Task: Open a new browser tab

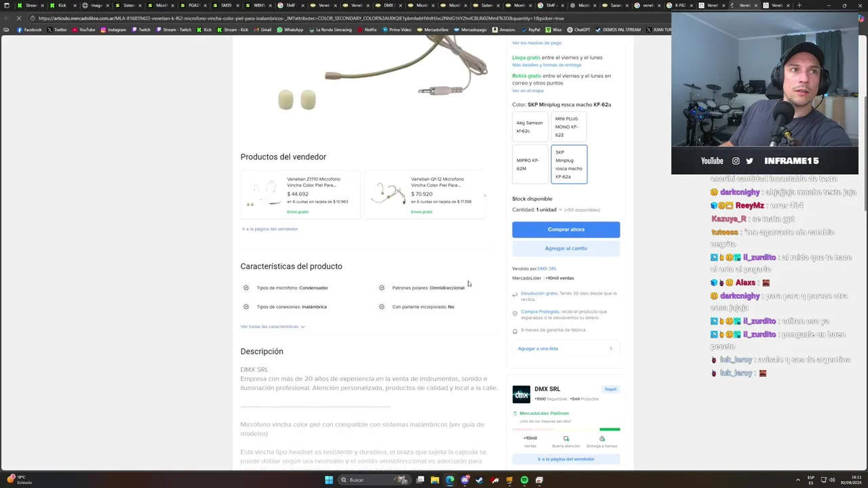Action: 799,5
